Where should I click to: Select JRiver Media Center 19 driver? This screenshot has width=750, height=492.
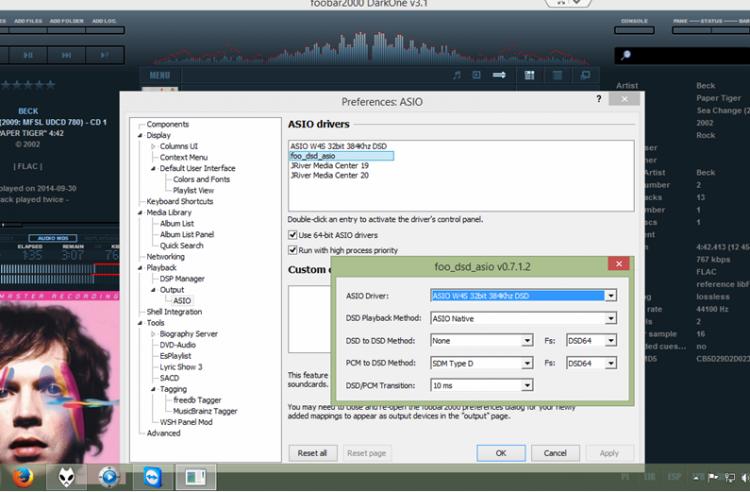point(330,165)
